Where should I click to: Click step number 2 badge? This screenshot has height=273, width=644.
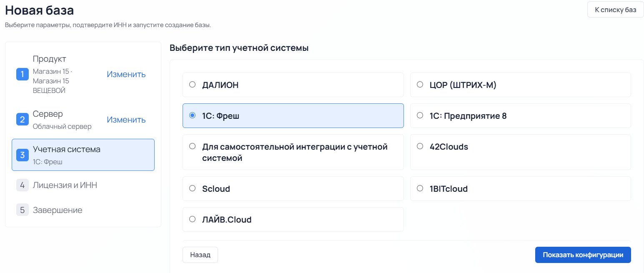point(23,120)
